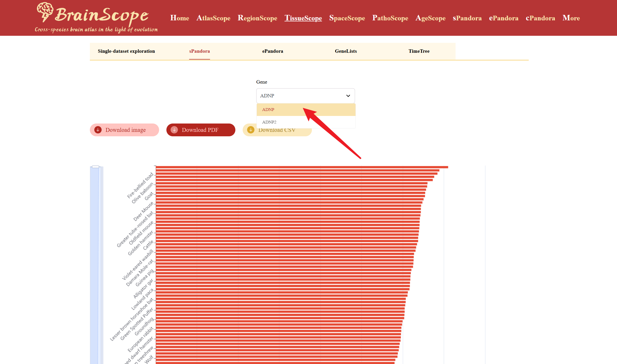
Task: Click the Deer Mouse axis label
Action: tap(143, 211)
